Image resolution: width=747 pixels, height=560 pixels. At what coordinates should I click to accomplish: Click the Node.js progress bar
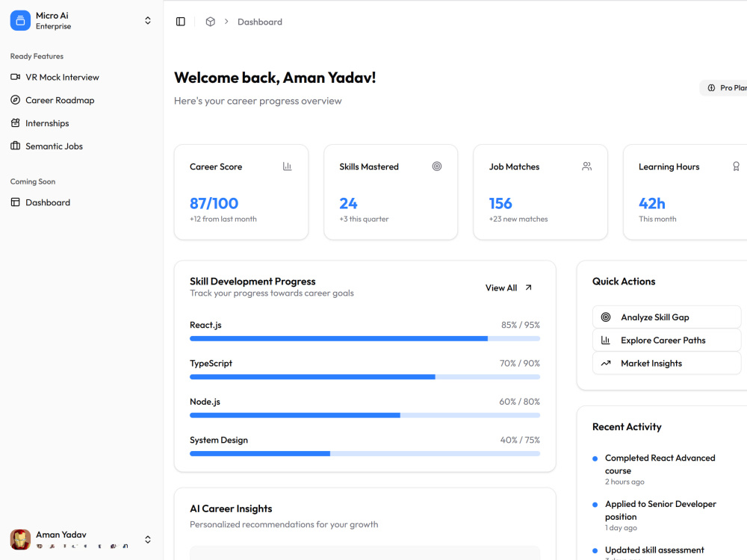pyautogui.click(x=365, y=415)
